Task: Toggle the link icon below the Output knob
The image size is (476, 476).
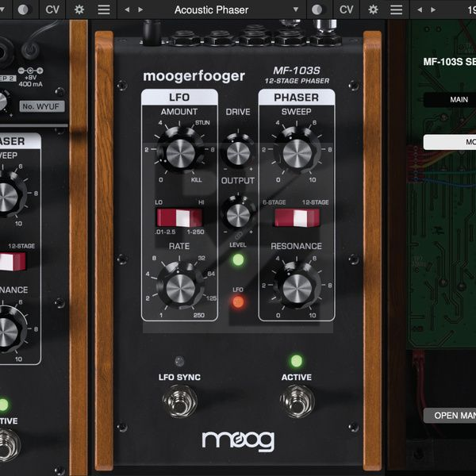Action: click(x=239, y=236)
